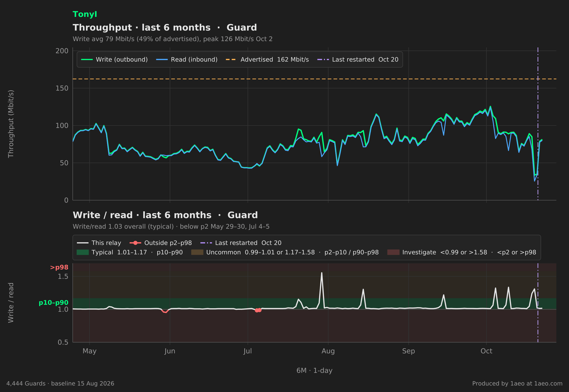Click the Oct x-axis label
The width and height of the screenshot is (569, 392).
tap(486, 351)
